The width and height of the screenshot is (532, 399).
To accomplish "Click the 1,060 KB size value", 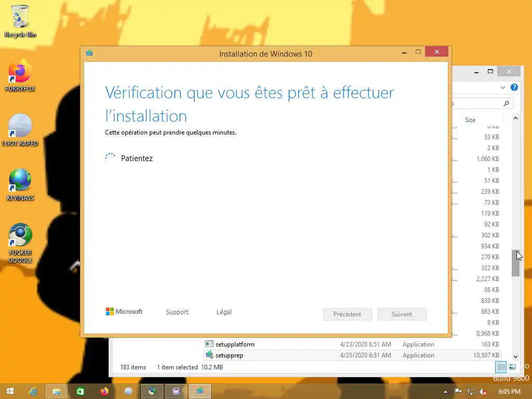I will click(x=487, y=158).
